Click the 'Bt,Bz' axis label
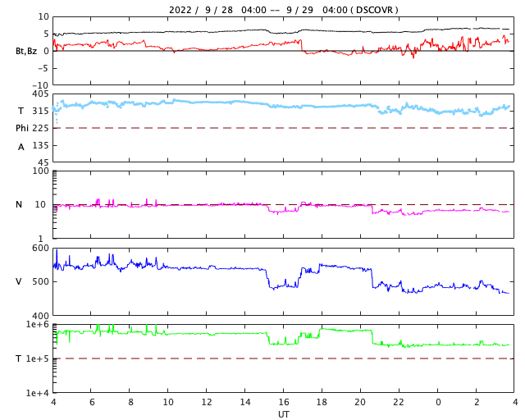525x420 pixels. [x=26, y=51]
